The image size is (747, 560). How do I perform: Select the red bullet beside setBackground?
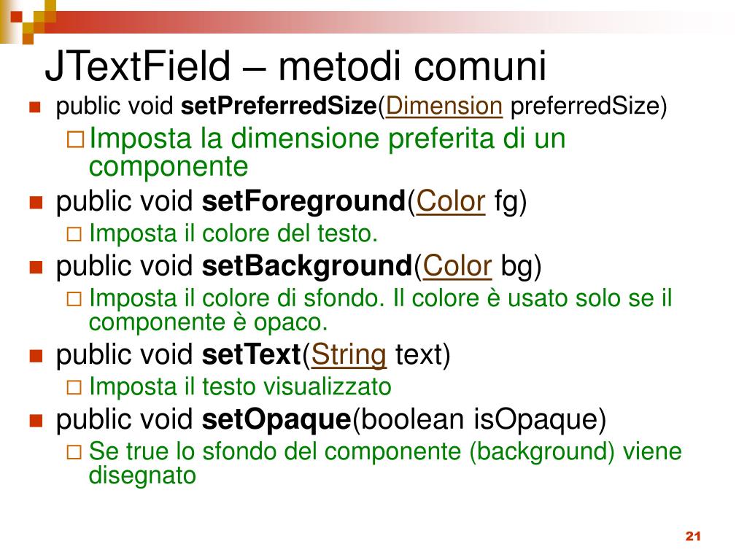[36, 267]
